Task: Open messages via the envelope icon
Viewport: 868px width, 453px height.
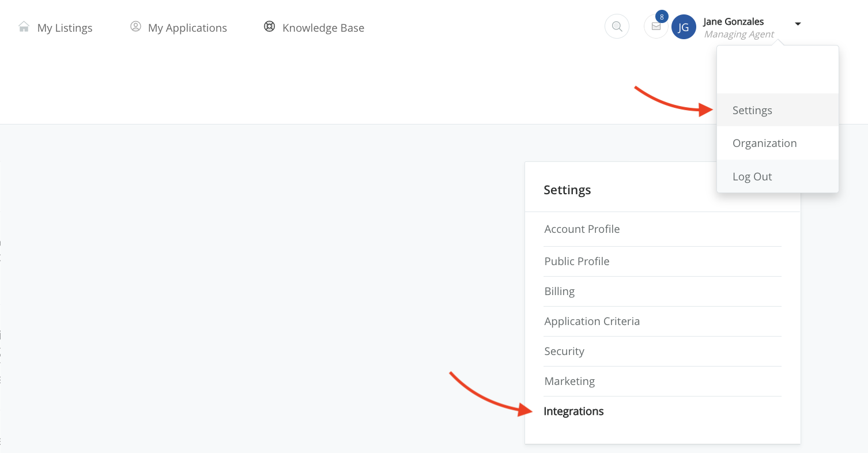Action: [655, 27]
